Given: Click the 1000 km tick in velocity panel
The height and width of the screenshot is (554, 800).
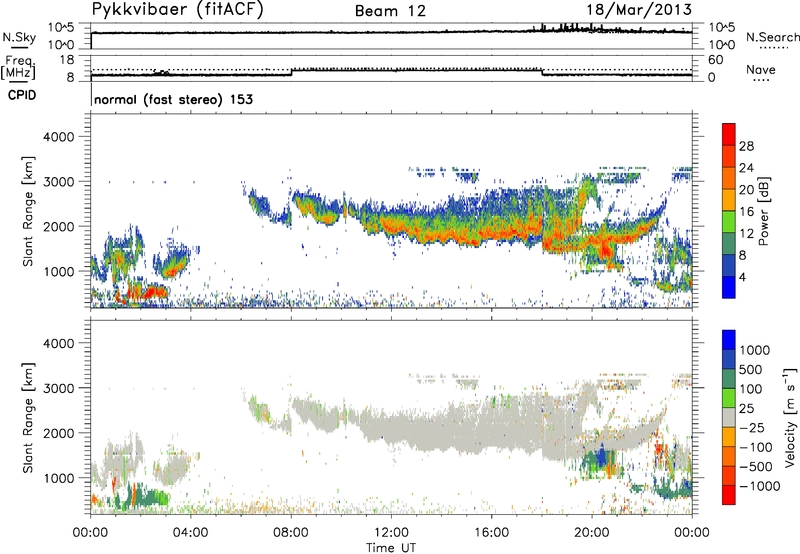Looking at the screenshot, I should 58,478.
